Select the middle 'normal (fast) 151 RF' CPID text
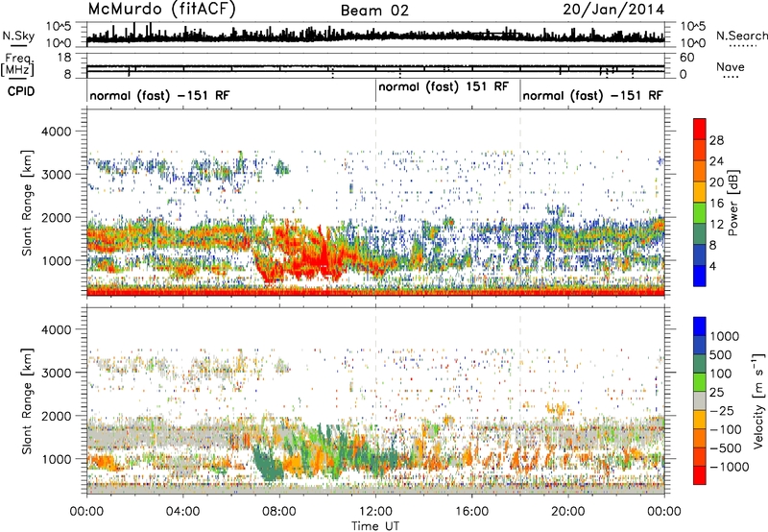768x532 pixels. [x=444, y=87]
